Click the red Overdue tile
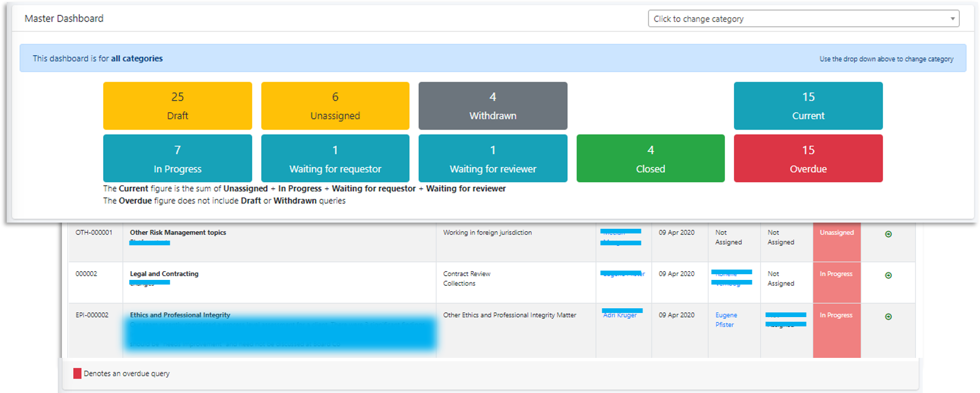The image size is (980, 393). coord(808,159)
